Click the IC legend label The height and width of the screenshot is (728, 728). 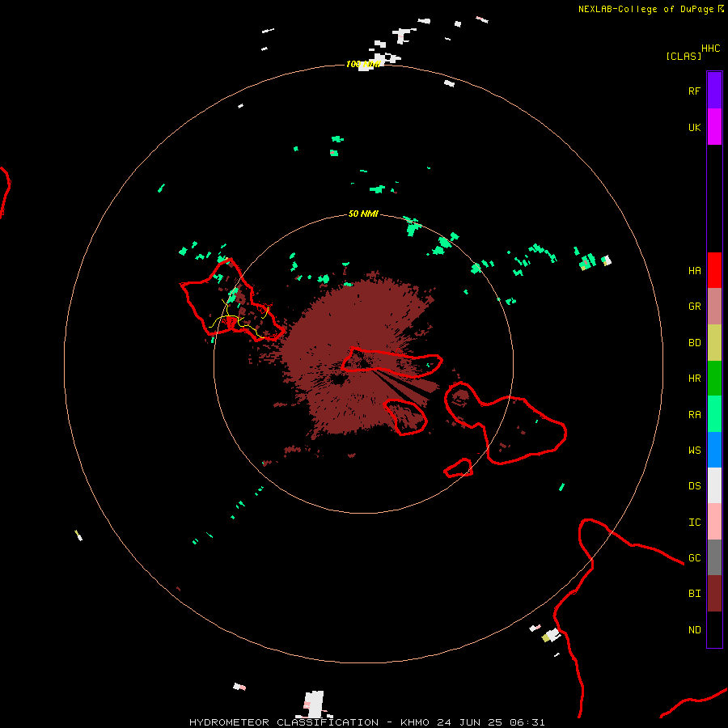[x=694, y=523]
